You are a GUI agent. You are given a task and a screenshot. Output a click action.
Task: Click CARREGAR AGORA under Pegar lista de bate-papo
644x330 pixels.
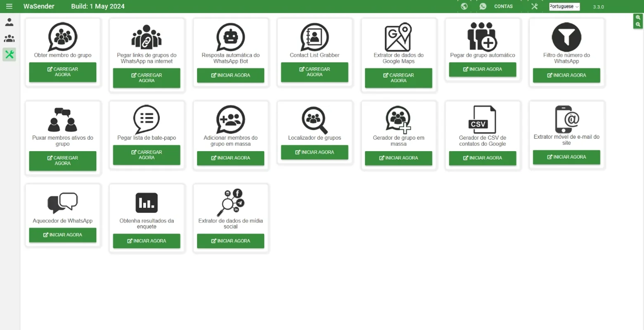click(147, 155)
